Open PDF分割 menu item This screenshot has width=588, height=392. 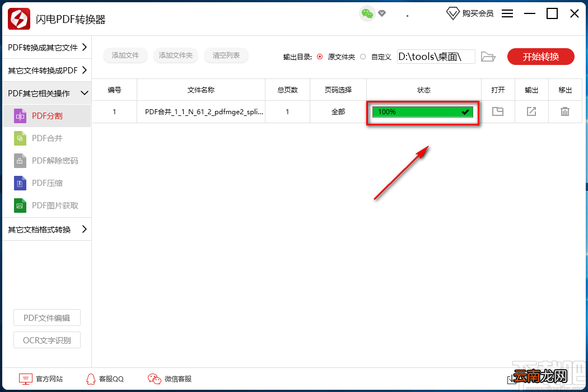[x=47, y=116]
